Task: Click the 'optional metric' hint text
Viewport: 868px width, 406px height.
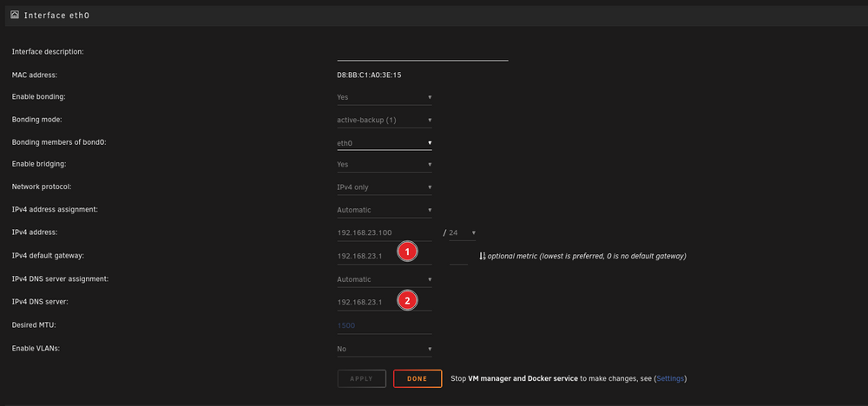Action: [587, 257]
